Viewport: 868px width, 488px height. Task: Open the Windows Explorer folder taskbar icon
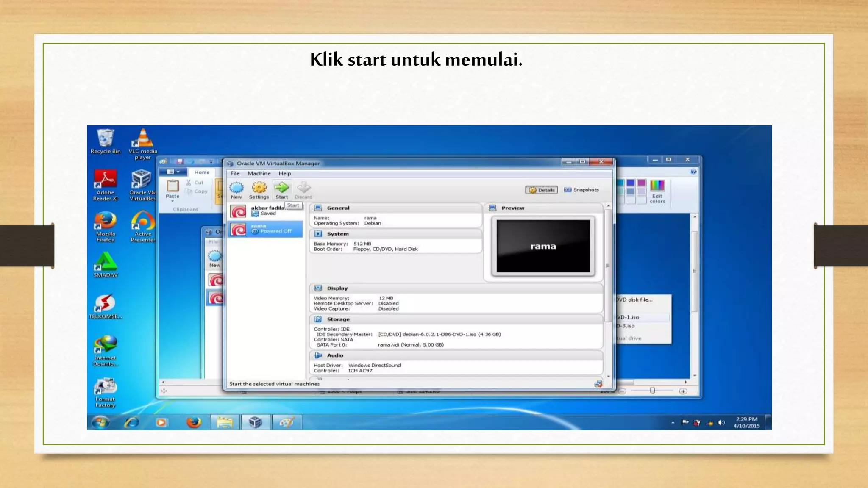[x=225, y=422]
